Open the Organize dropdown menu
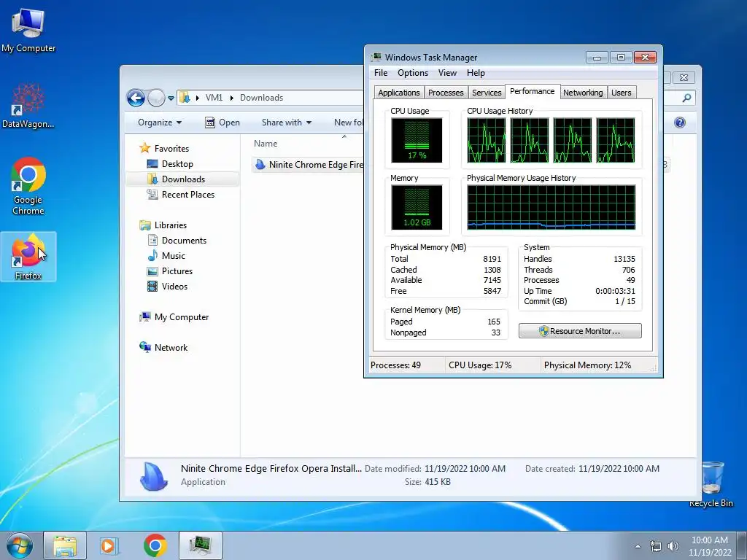 [x=160, y=122]
